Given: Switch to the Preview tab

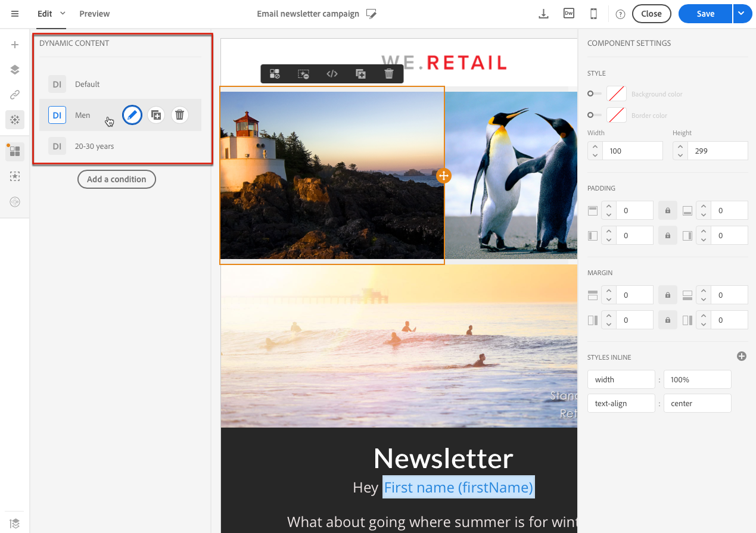Looking at the screenshot, I should click(x=94, y=14).
